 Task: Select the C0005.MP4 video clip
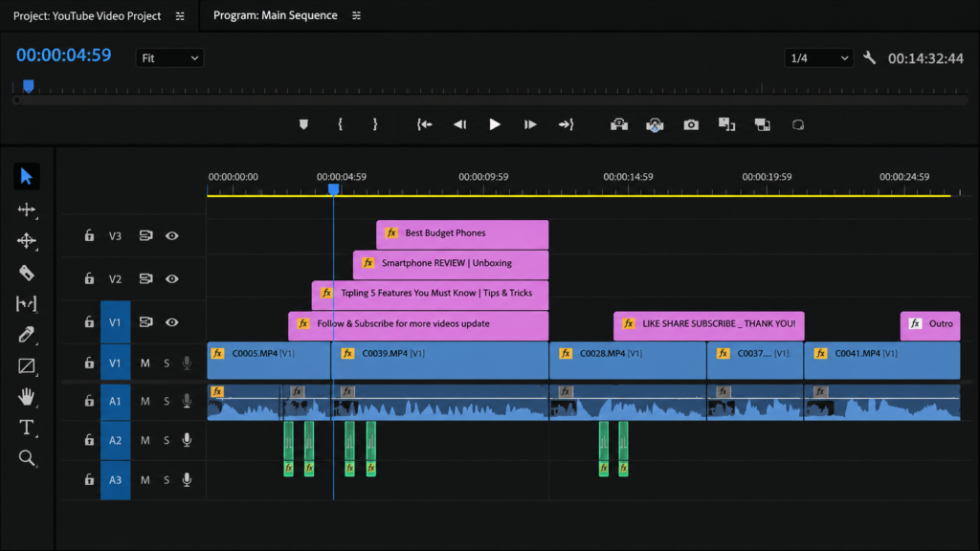pos(269,361)
